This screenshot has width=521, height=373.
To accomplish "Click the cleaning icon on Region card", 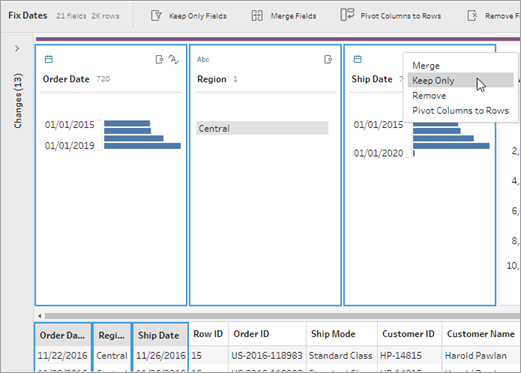I will pyautogui.click(x=328, y=60).
